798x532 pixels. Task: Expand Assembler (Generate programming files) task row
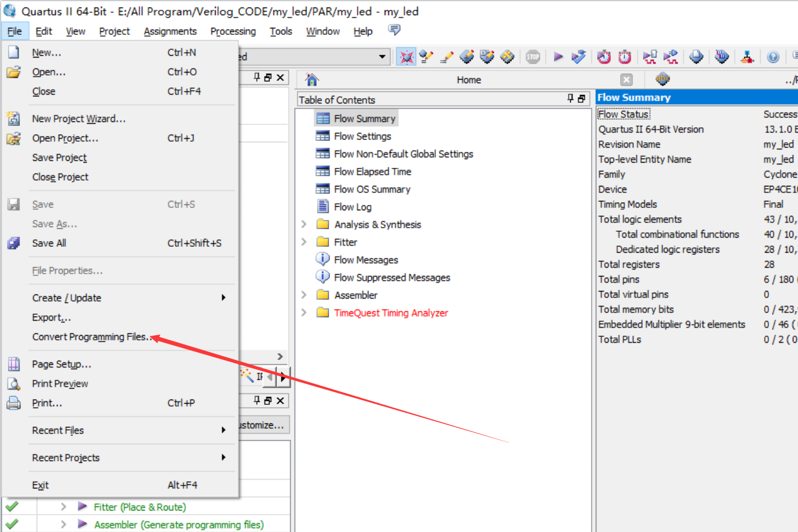coord(63,524)
